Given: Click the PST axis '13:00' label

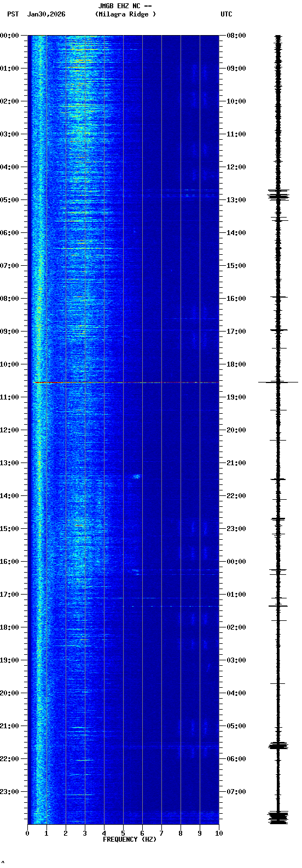Looking at the screenshot, I should (9, 463).
